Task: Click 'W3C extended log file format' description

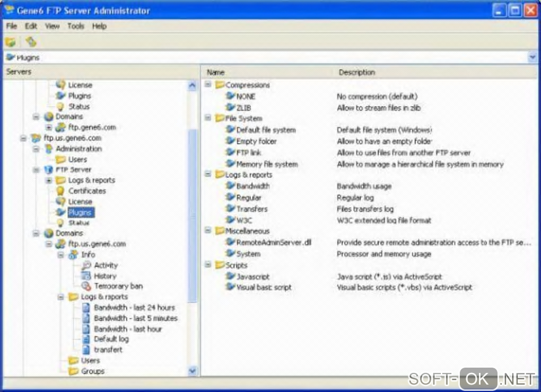Action: (x=384, y=220)
